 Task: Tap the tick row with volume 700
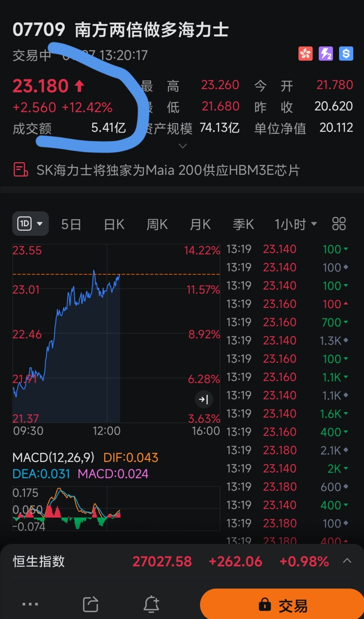click(287, 322)
